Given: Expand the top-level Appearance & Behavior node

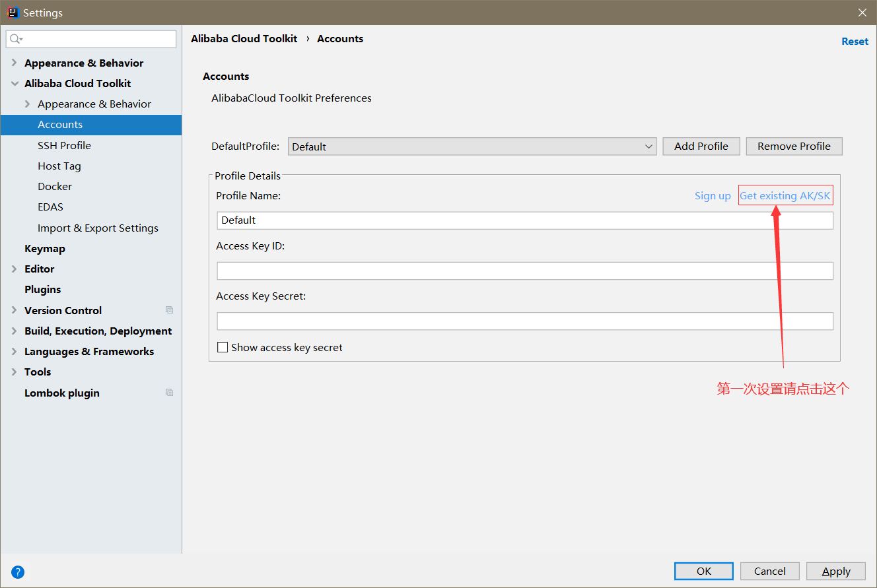Looking at the screenshot, I should [14, 63].
